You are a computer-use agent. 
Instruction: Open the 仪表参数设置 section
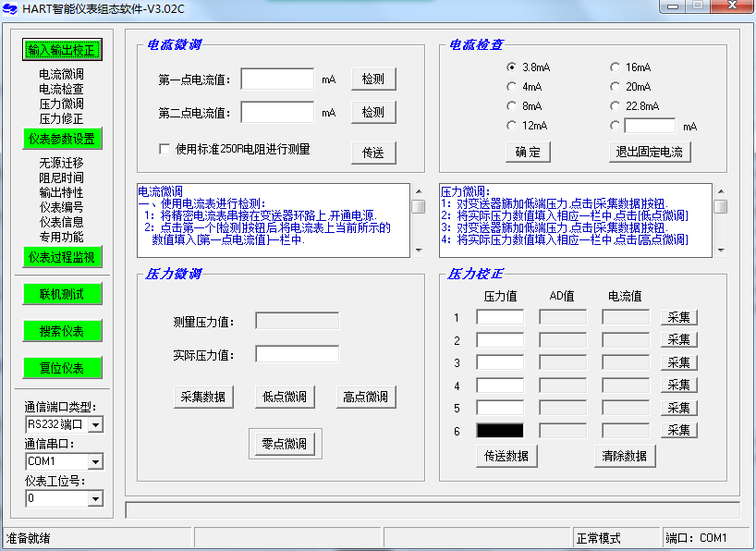click(x=62, y=139)
